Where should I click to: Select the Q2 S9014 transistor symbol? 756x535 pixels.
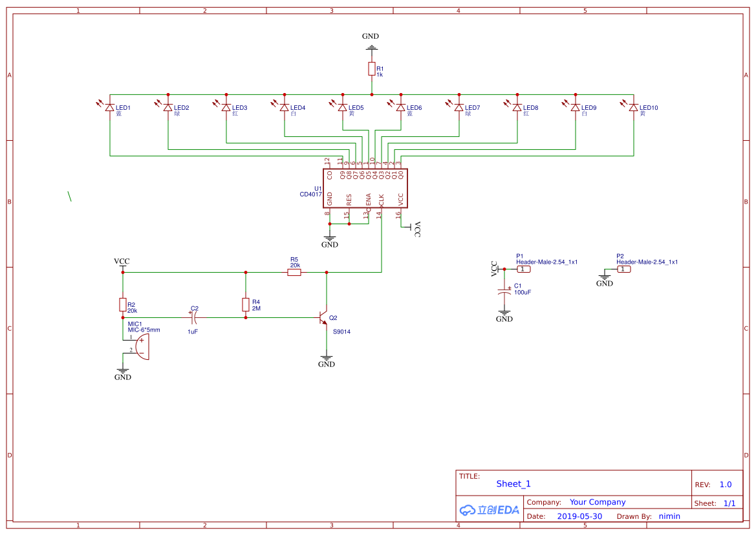click(x=324, y=318)
